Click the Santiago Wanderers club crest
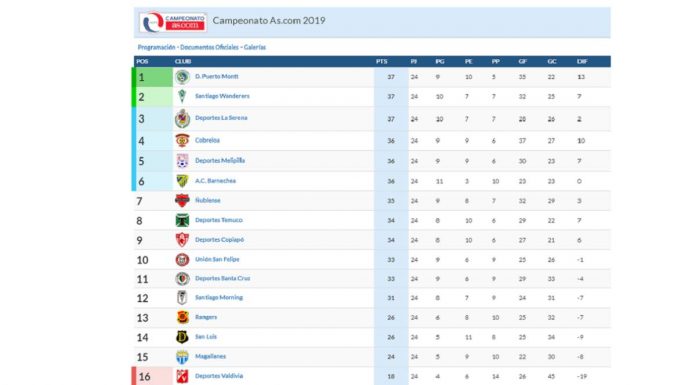 coord(182,96)
